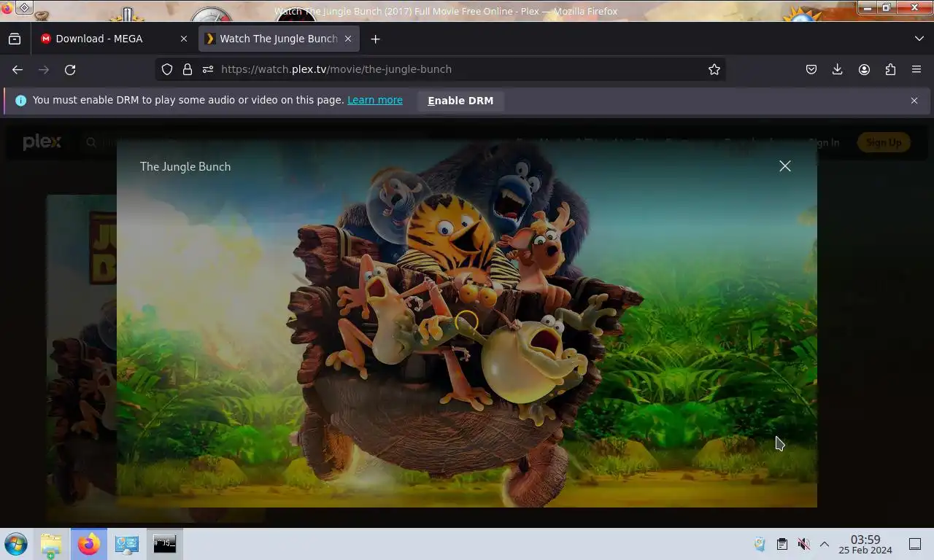Open the Extensions puzzle icon

pos(890,69)
